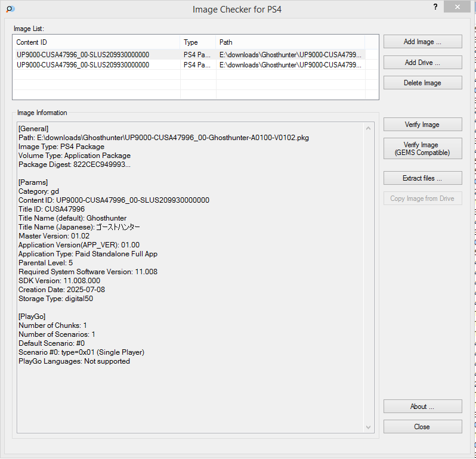Open the About dialog

pyautogui.click(x=422, y=407)
